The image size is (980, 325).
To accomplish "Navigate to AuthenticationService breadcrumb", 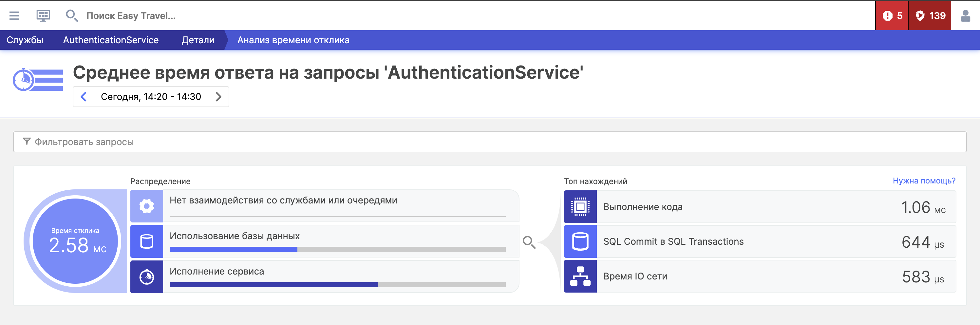I will tap(111, 40).
